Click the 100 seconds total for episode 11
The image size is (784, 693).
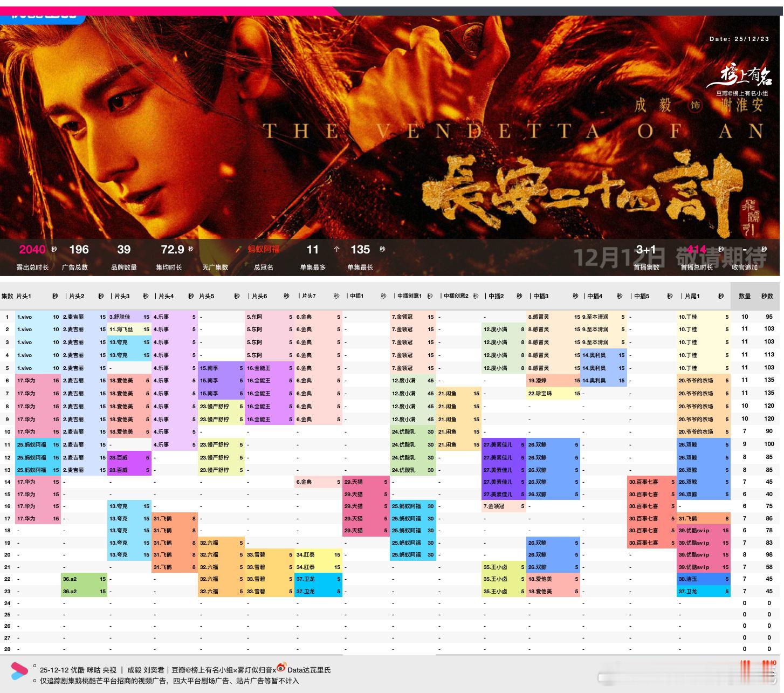(769, 444)
